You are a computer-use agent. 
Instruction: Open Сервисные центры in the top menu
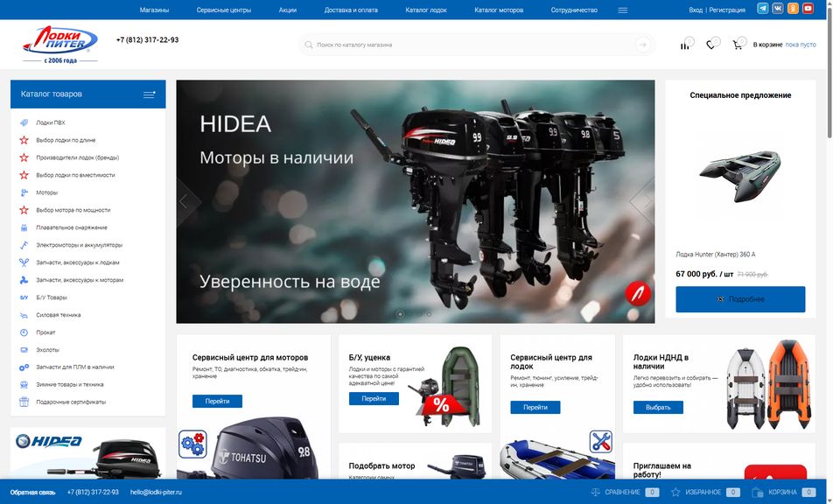[224, 10]
